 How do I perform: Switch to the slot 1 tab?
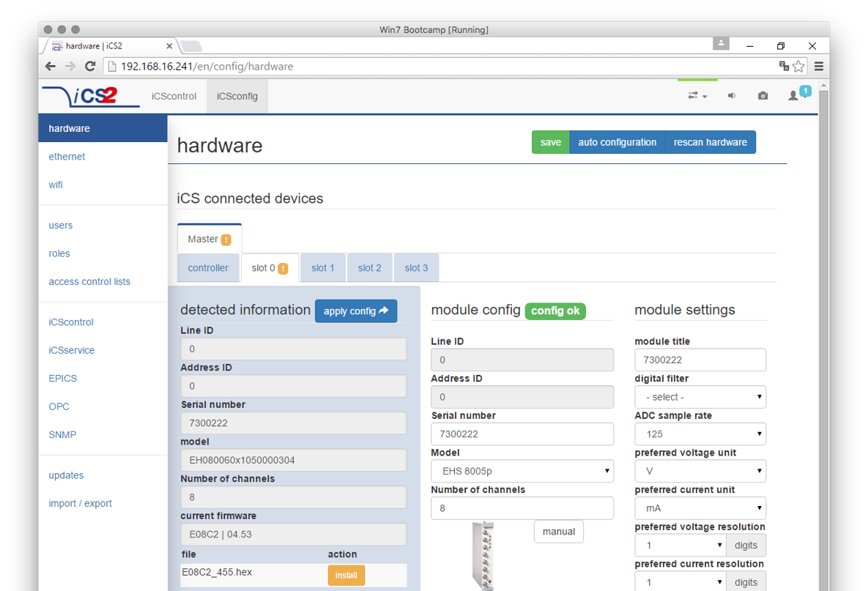tap(322, 268)
